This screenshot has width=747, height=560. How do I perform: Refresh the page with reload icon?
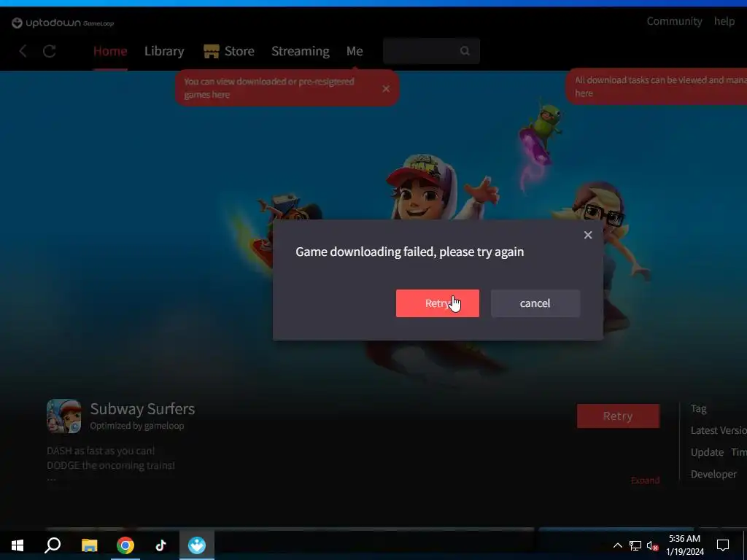click(x=50, y=51)
